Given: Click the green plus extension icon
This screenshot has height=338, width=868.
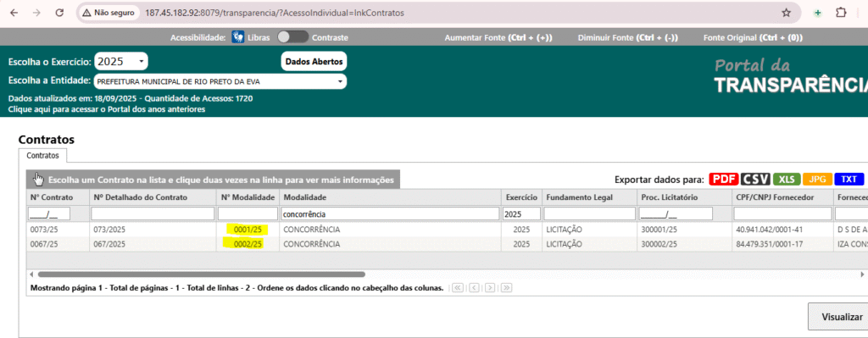Looking at the screenshot, I should 818,13.
